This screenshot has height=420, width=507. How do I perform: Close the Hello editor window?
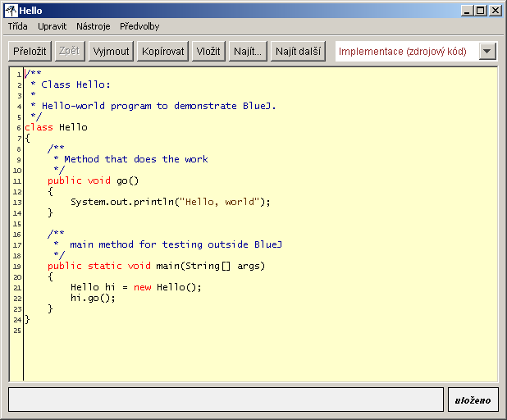496,11
